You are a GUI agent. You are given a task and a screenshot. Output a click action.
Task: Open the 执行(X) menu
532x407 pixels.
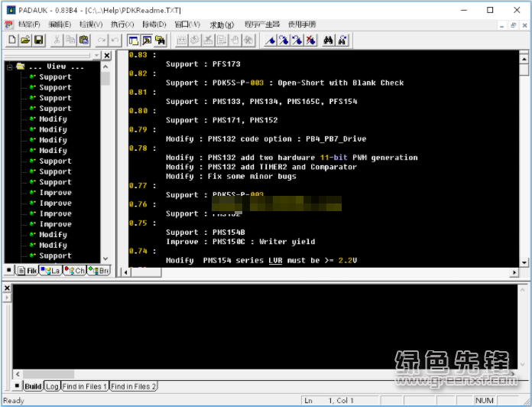[122, 24]
